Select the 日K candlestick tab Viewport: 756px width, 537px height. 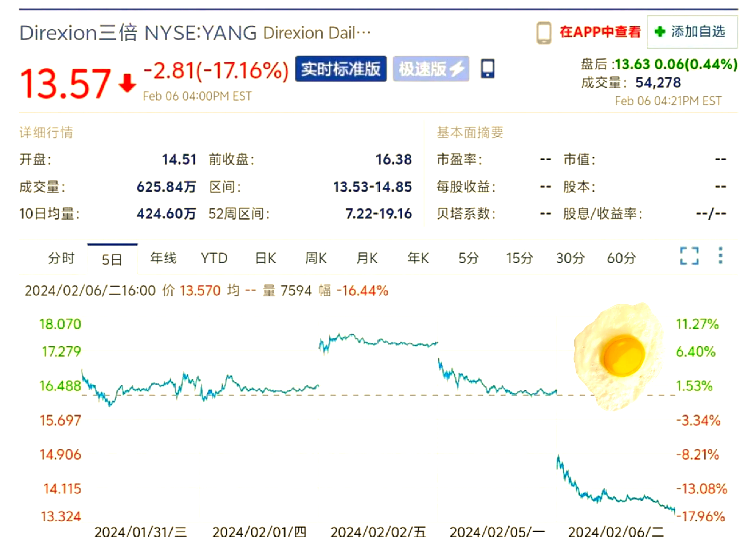(265, 258)
